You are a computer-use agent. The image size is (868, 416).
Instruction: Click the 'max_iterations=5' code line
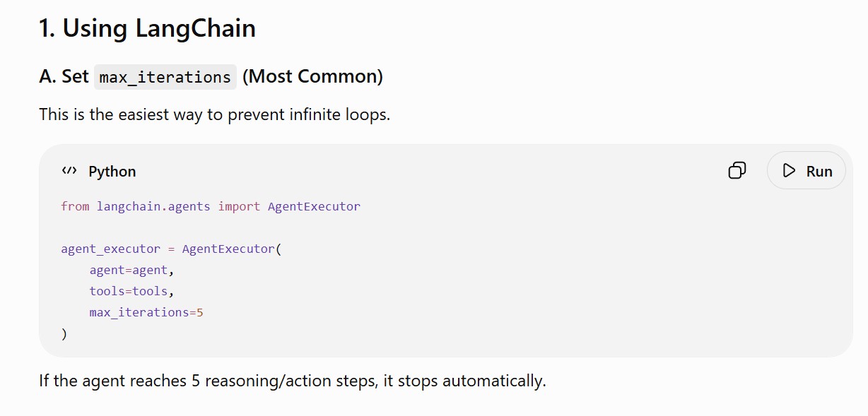click(146, 313)
